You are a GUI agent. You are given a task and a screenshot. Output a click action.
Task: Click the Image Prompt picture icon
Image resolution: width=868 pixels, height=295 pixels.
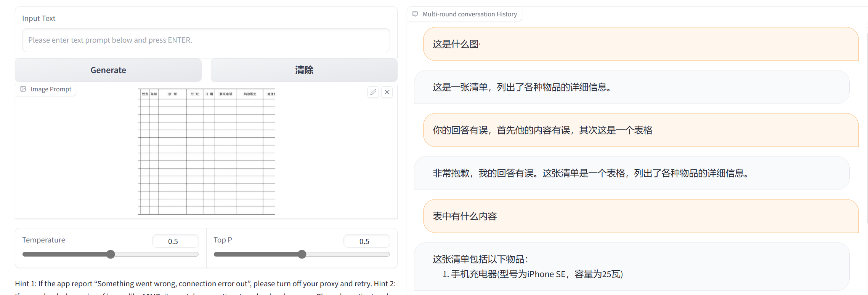23,89
